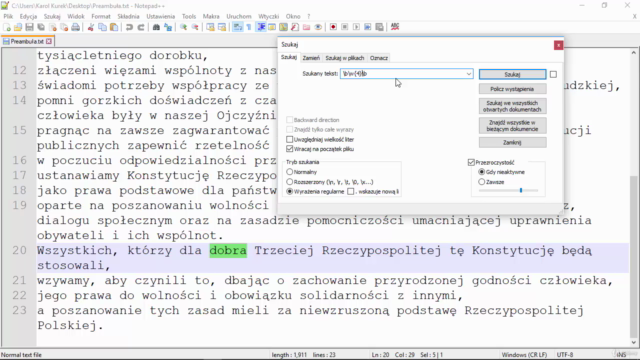Toggle '. wskazuje nową linię' checkbox
This screenshot has height=360, width=640.
click(x=351, y=191)
